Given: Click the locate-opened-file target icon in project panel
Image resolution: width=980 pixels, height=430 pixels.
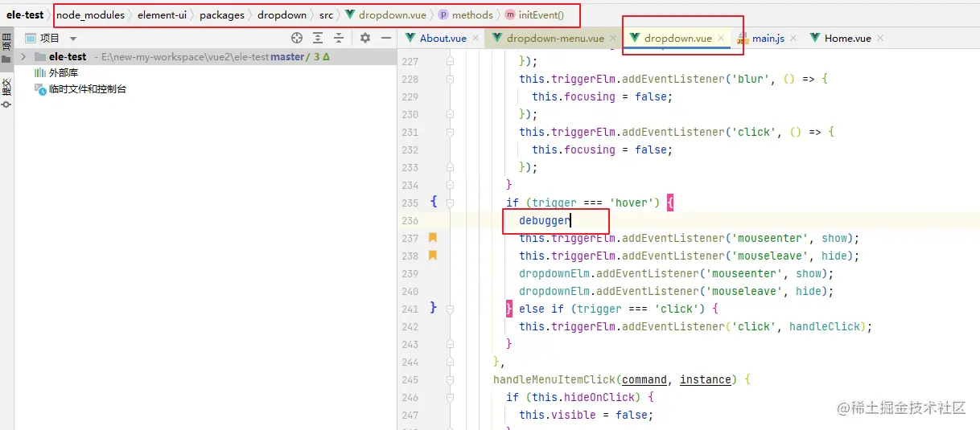Looking at the screenshot, I should pyautogui.click(x=297, y=38).
